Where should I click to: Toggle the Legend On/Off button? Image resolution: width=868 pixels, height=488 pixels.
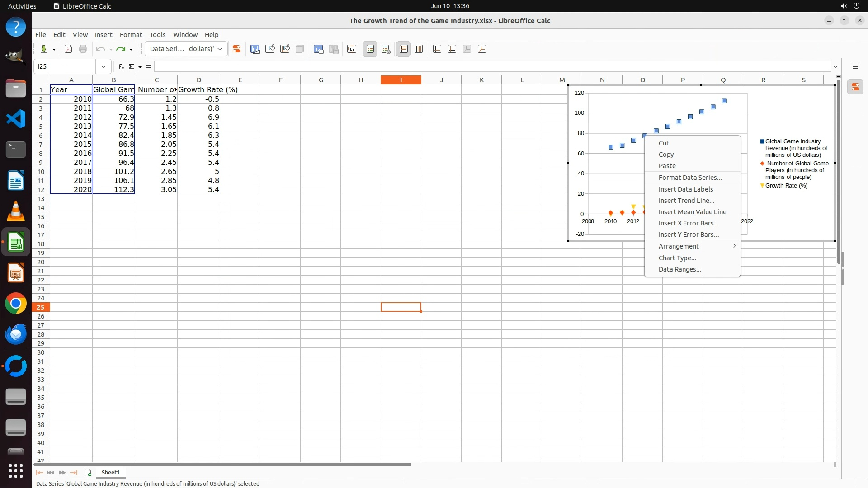pos(370,49)
